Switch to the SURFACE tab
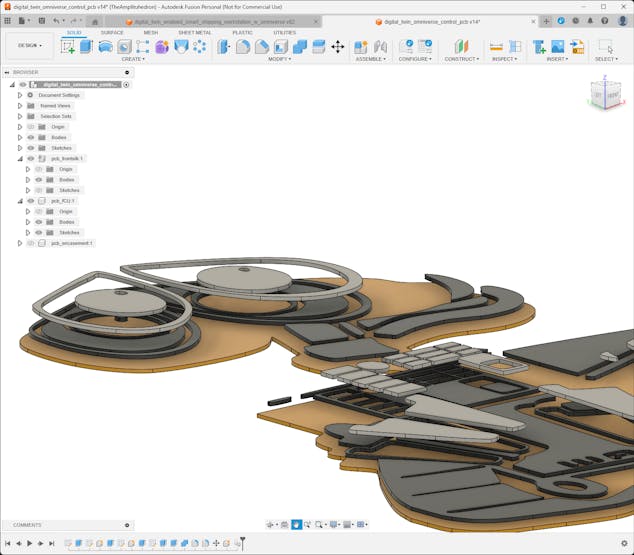The height and width of the screenshot is (555, 634). [x=112, y=32]
